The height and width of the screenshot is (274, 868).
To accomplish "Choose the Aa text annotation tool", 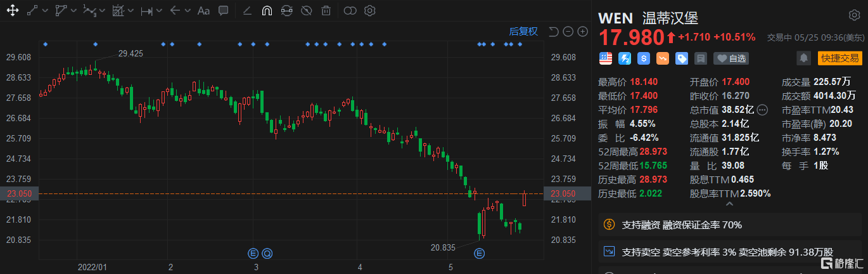I will (x=203, y=11).
